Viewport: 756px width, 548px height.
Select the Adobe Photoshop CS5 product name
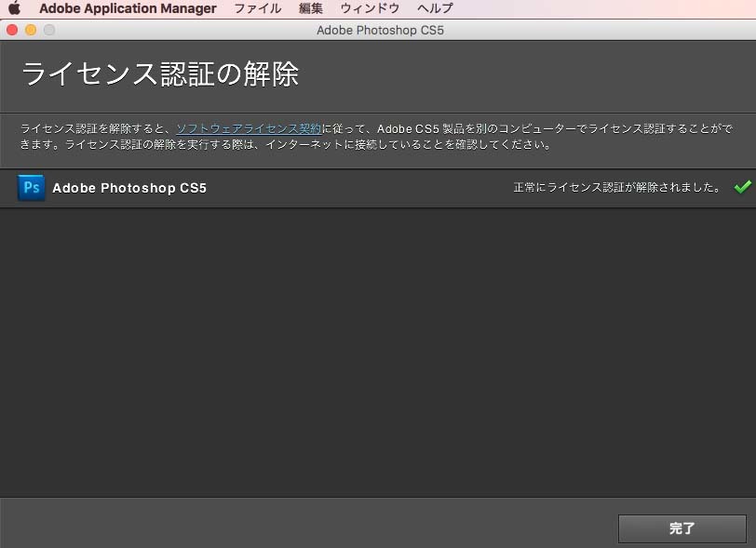(x=129, y=188)
